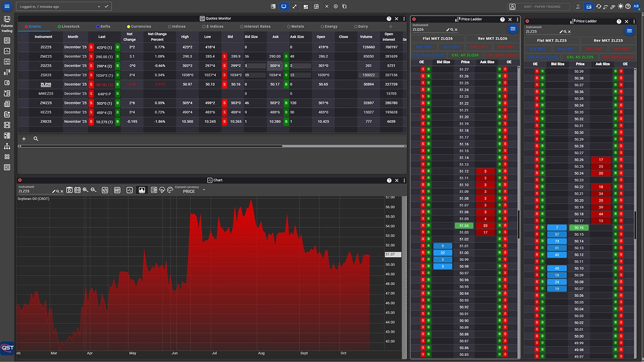The height and width of the screenshot is (362, 644).
Task: Expand the login status dropdown
Action: pos(99,6)
